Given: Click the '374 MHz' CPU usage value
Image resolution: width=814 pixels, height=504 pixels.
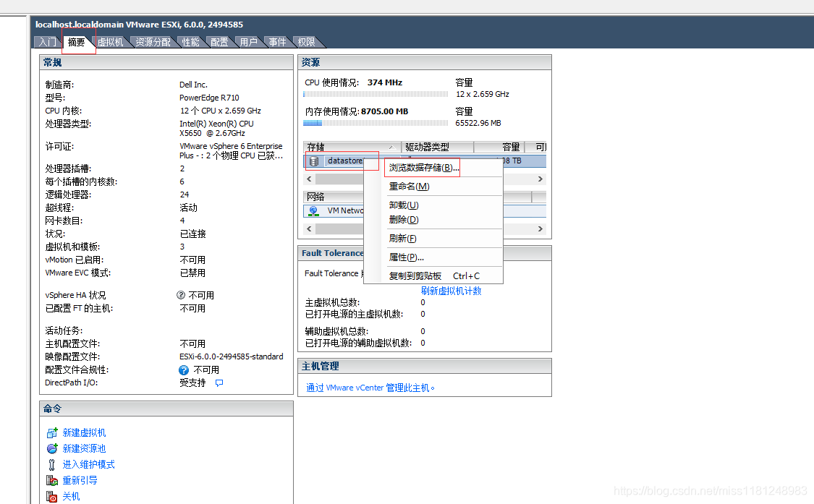Looking at the screenshot, I should click(x=385, y=82).
